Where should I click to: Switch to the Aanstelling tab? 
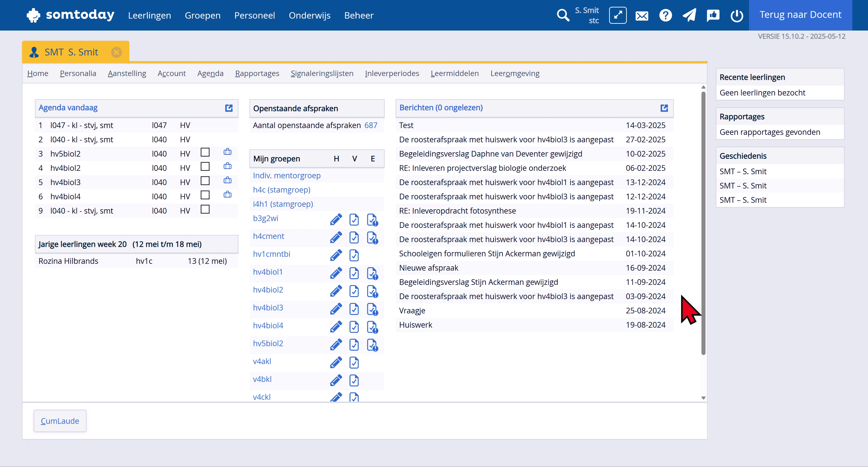pyautogui.click(x=127, y=74)
